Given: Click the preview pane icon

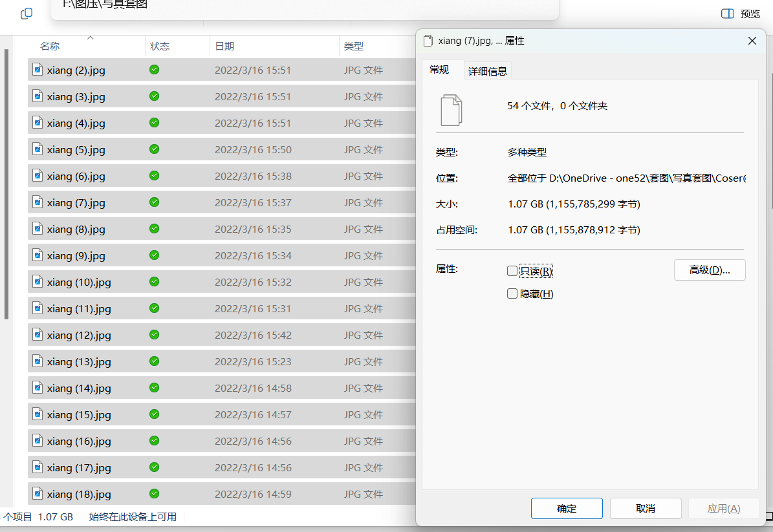Looking at the screenshot, I should tap(728, 14).
